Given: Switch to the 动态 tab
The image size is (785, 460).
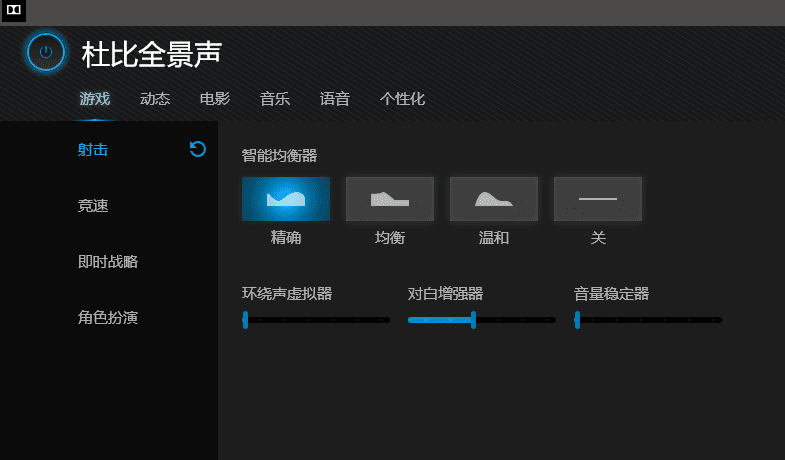Looking at the screenshot, I should point(155,99).
